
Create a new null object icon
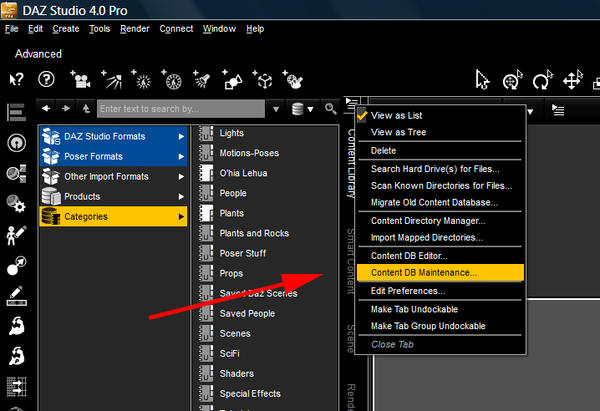(262, 80)
